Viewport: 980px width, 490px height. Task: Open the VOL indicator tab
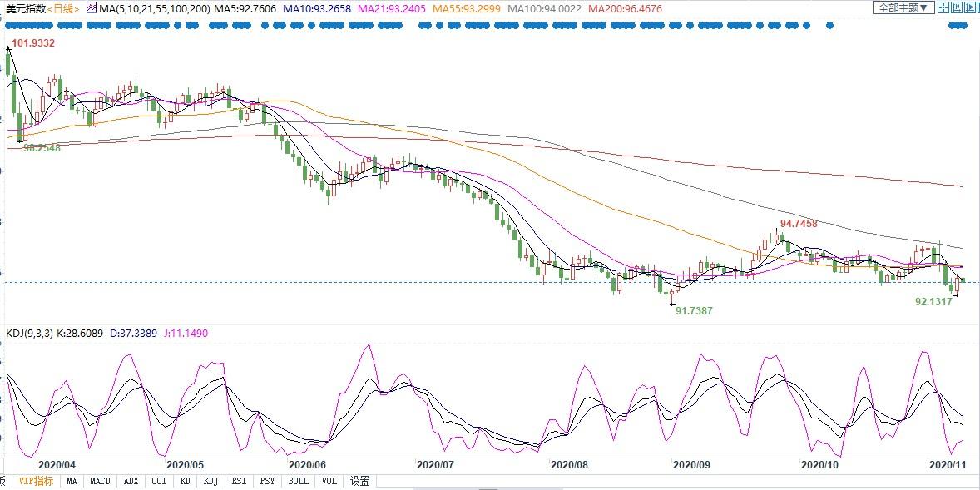click(x=329, y=481)
